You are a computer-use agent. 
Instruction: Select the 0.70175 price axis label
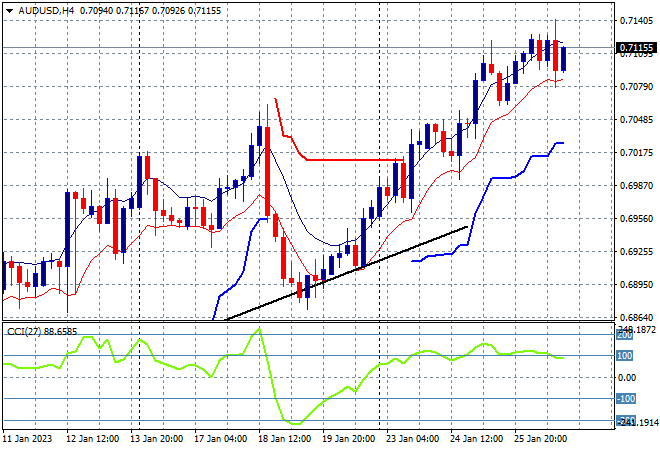[x=636, y=152]
